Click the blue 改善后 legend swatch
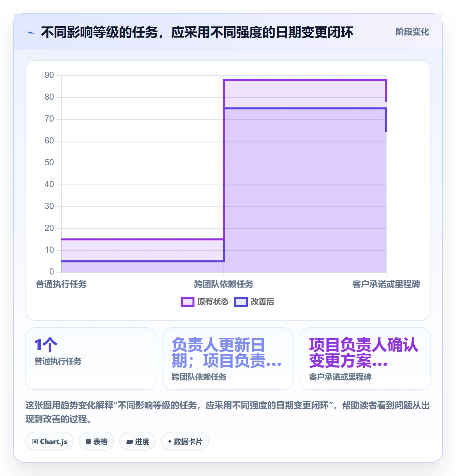 (x=241, y=302)
